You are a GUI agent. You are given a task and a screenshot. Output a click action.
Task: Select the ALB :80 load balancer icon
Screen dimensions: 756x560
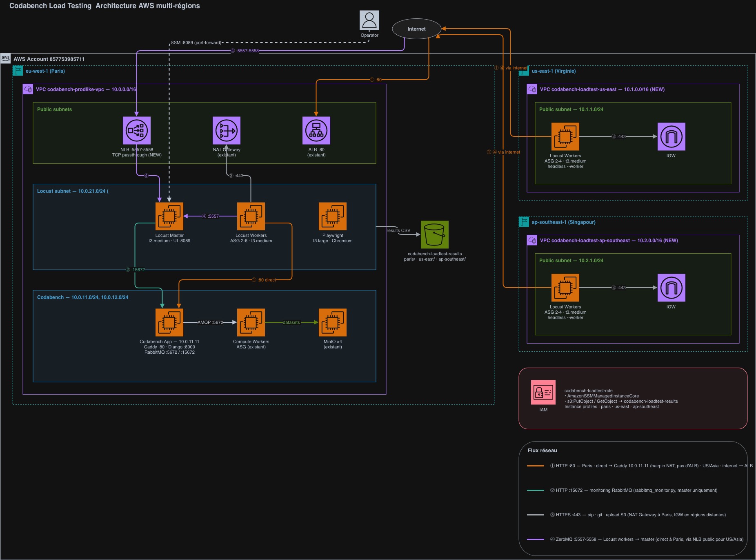(x=316, y=131)
